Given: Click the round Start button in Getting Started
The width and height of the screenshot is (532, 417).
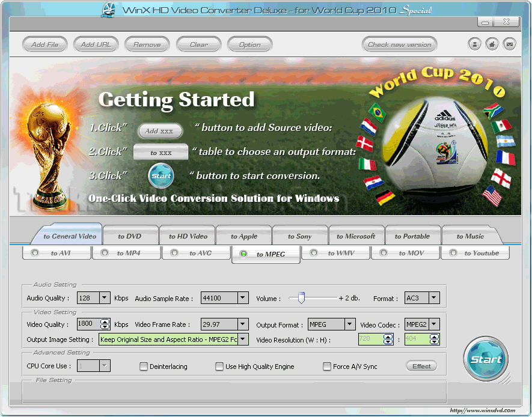Looking at the screenshot, I should pos(161,175).
